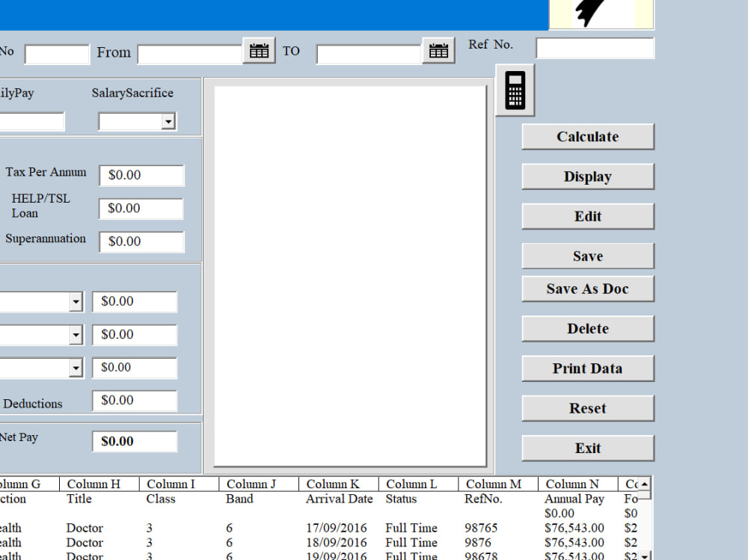Click the list scrollbar up arrow

click(645, 484)
